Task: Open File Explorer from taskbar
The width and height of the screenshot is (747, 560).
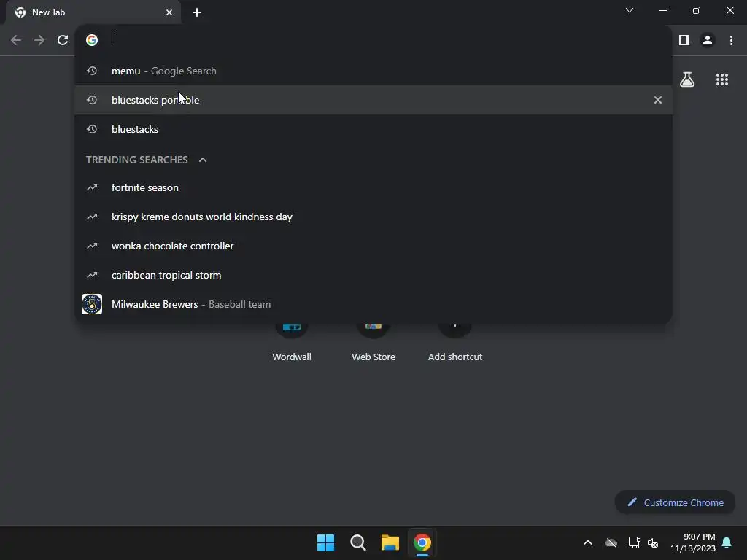Action: 390,542
